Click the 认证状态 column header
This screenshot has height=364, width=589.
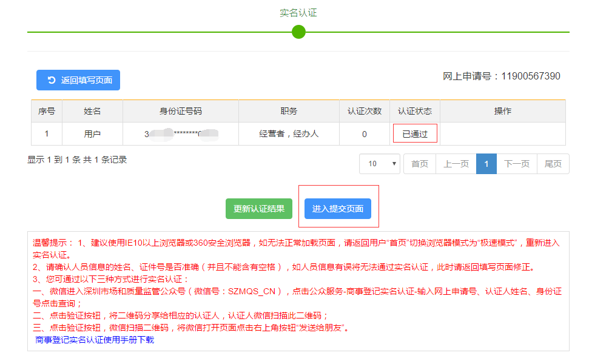415,111
